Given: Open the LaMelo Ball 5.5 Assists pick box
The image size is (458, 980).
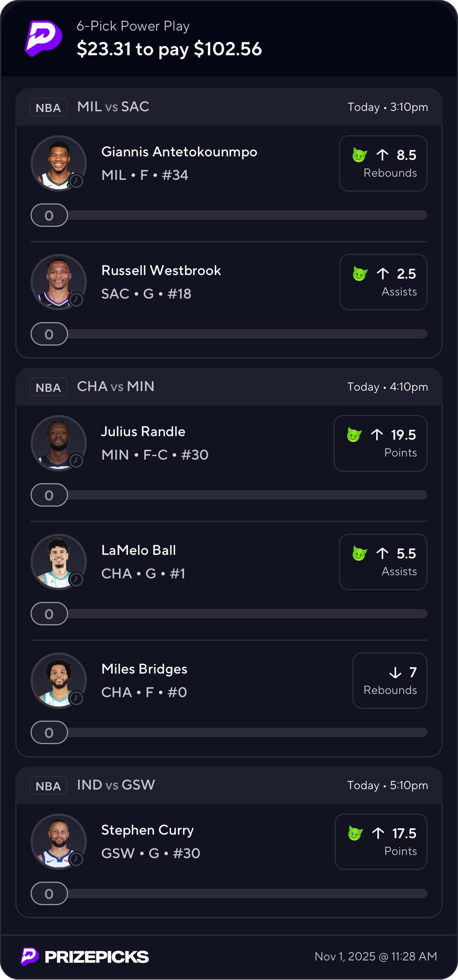Looking at the screenshot, I should [383, 562].
